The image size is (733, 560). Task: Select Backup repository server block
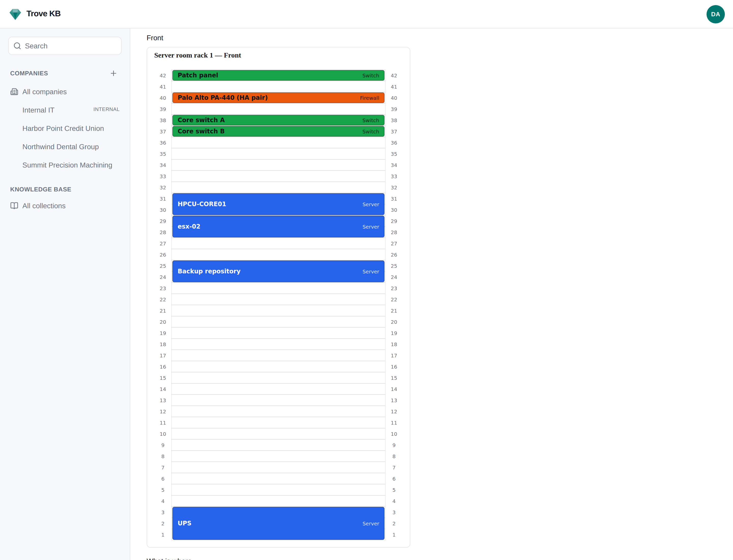278,271
